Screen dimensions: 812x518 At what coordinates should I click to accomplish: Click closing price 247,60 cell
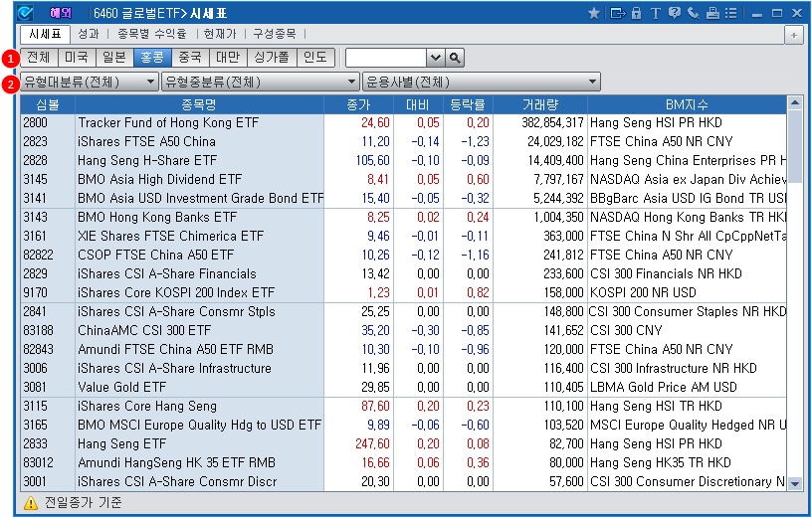point(358,443)
